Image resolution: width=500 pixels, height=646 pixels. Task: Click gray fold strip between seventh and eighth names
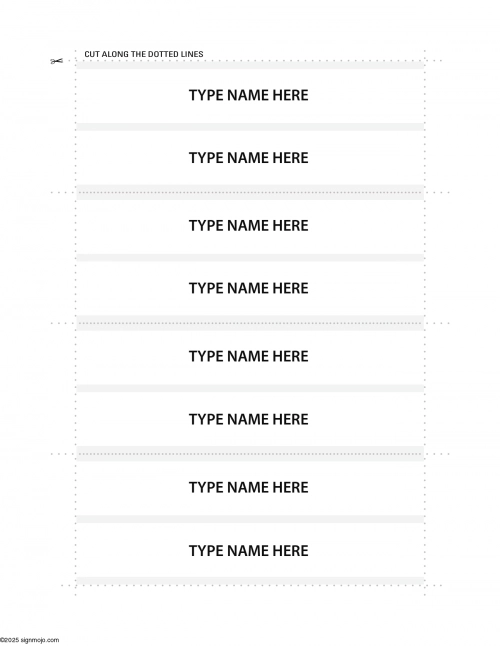click(x=250, y=519)
